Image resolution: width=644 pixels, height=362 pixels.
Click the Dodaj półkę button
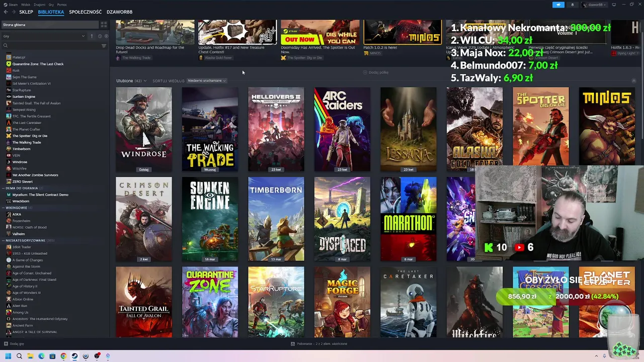click(376, 72)
